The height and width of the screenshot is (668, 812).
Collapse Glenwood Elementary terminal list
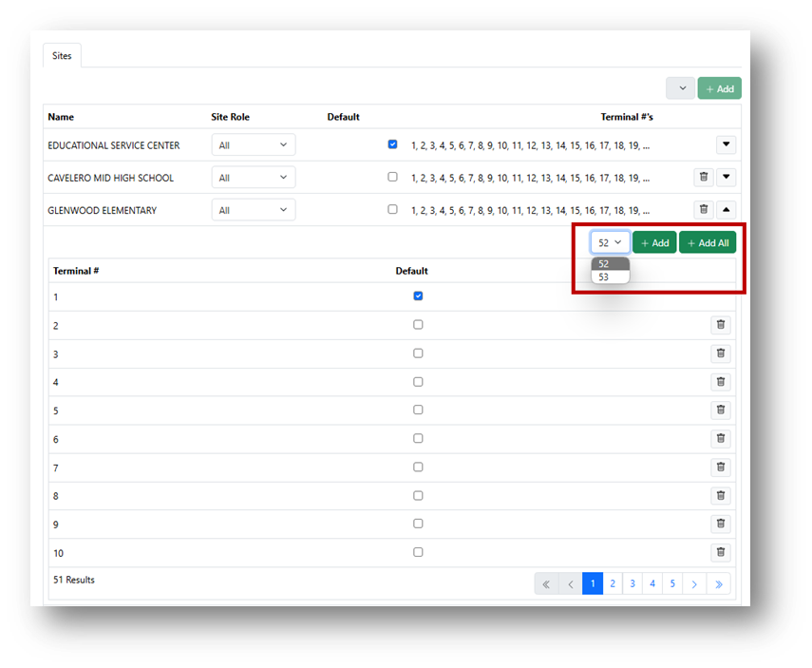(x=726, y=210)
